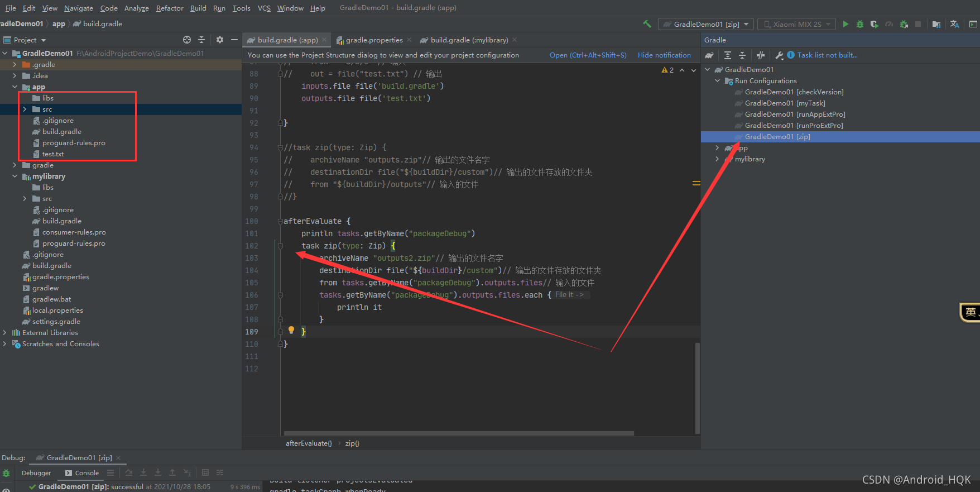Screen dimensions: 980x492
Task: Click the editor vertical scrollbar
Action: click(698, 388)
